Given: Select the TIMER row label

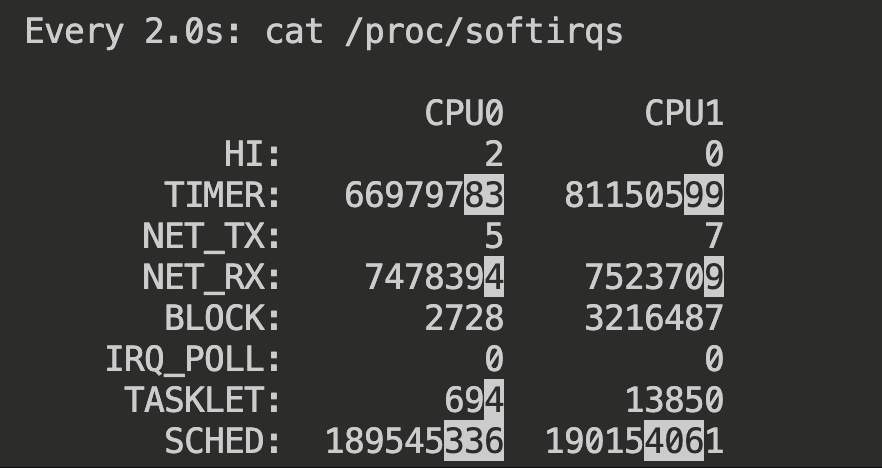Looking at the screenshot, I should pos(223,195).
